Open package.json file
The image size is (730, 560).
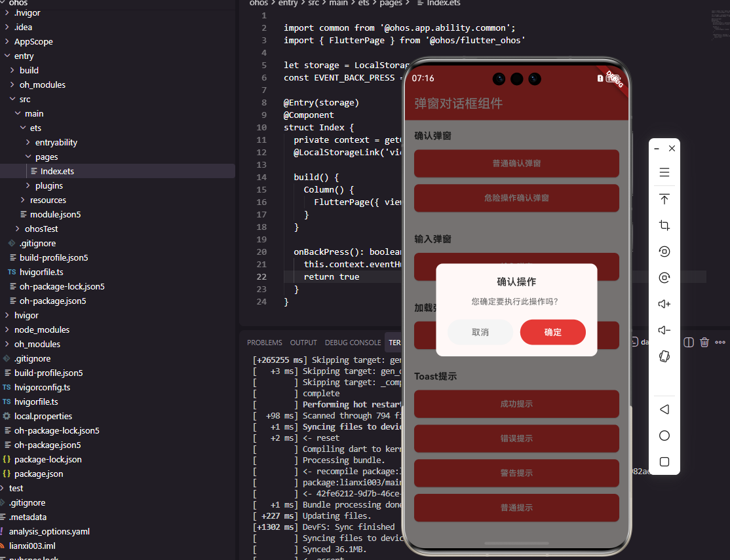click(x=38, y=474)
